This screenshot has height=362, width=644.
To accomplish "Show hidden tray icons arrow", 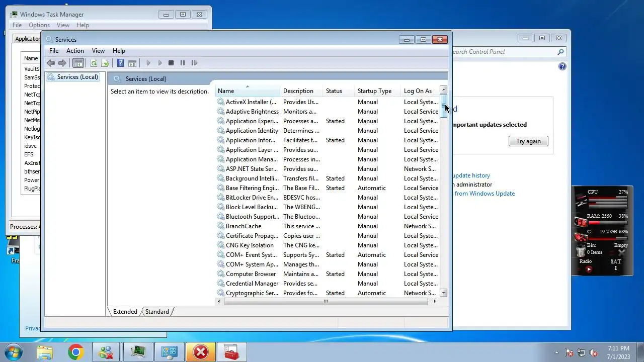I will pyautogui.click(x=556, y=353).
